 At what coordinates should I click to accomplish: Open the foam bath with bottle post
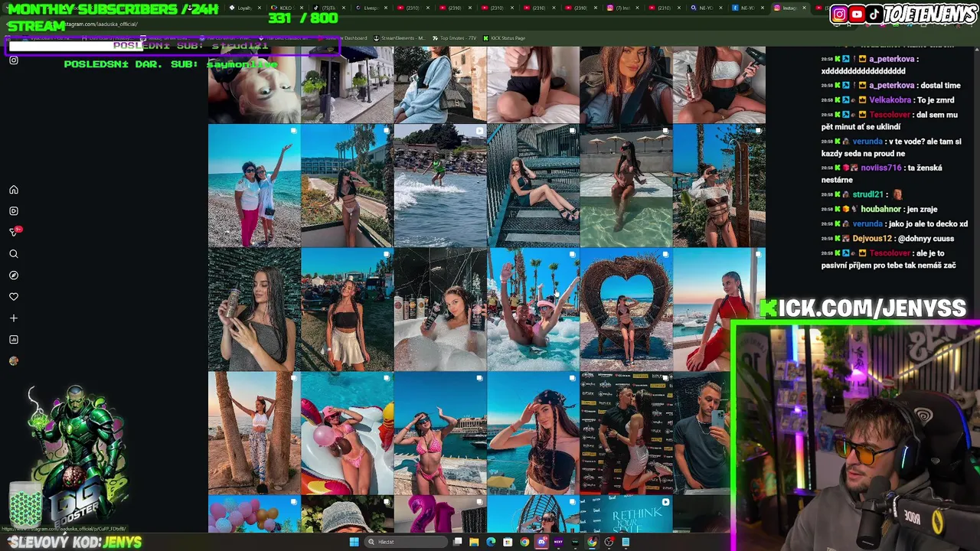440,310
